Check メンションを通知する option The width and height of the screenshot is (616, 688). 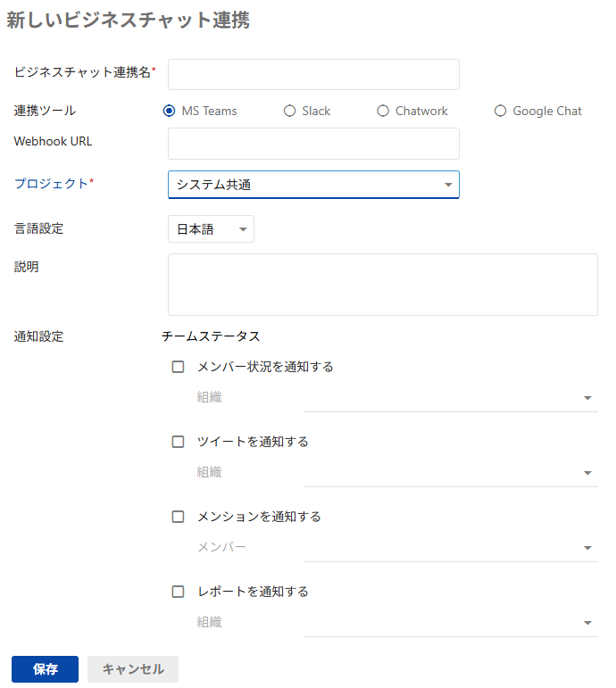pyautogui.click(x=178, y=517)
